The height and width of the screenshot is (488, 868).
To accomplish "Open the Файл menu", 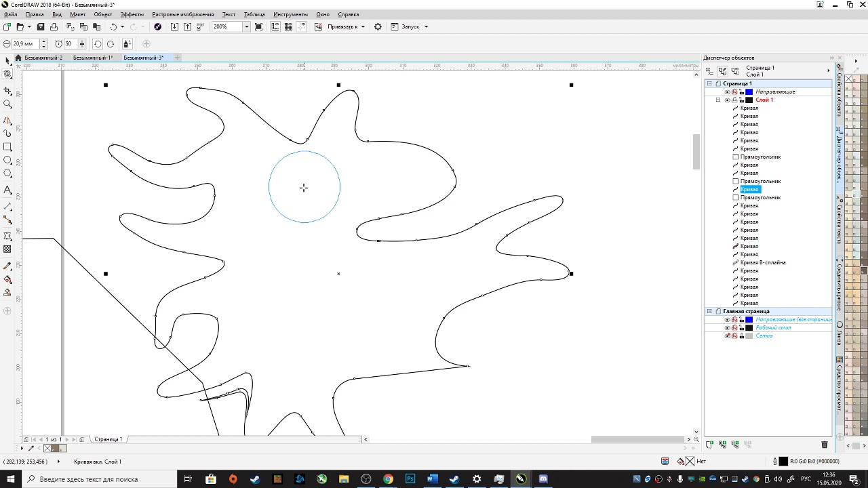I will tap(11, 14).
